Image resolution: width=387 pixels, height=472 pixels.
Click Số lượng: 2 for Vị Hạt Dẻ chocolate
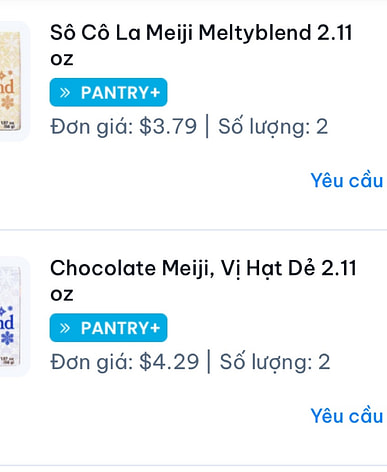[275, 362]
